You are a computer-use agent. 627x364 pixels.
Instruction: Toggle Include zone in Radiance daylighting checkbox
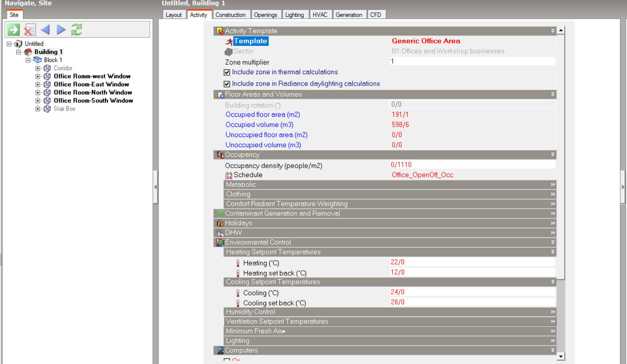tap(227, 84)
